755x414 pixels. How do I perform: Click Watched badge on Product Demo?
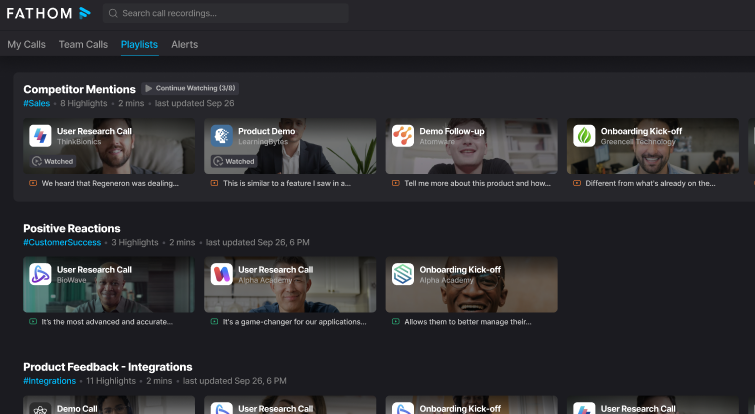point(234,162)
